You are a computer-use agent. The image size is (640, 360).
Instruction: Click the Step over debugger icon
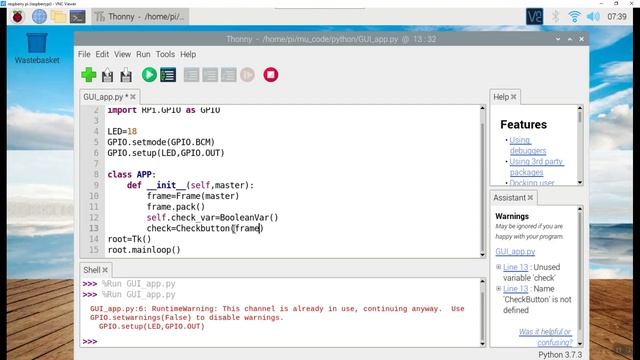pyautogui.click(x=191, y=75)
